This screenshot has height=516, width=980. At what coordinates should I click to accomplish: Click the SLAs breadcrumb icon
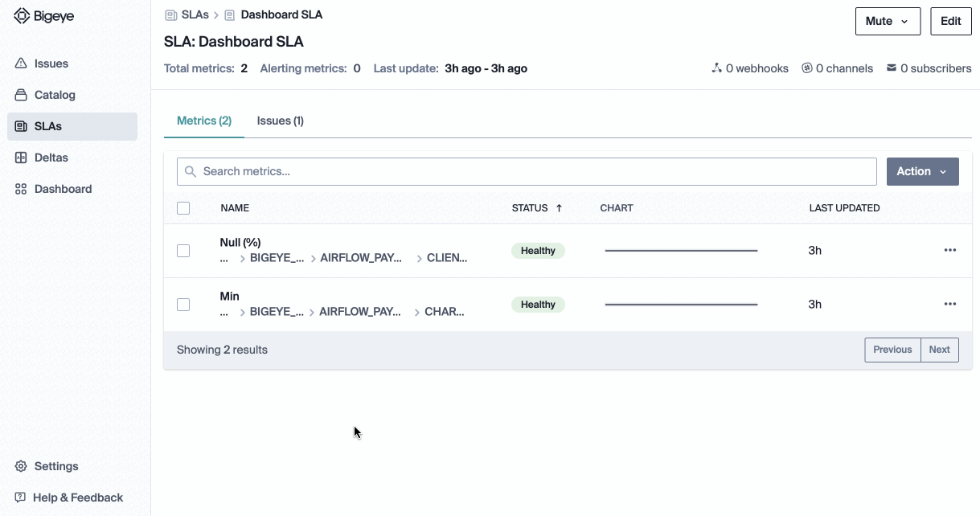pos(170,14)
